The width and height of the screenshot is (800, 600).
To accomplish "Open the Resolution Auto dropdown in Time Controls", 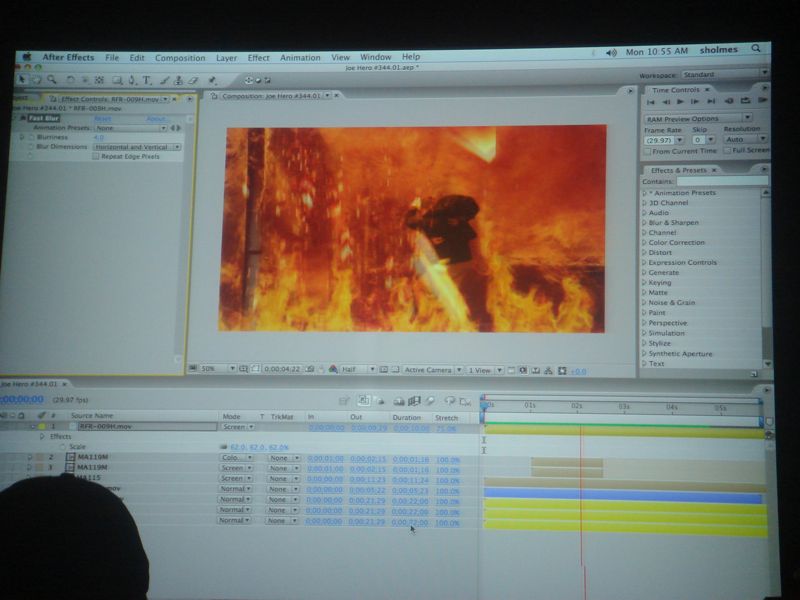I will click(x=745, y=139).
